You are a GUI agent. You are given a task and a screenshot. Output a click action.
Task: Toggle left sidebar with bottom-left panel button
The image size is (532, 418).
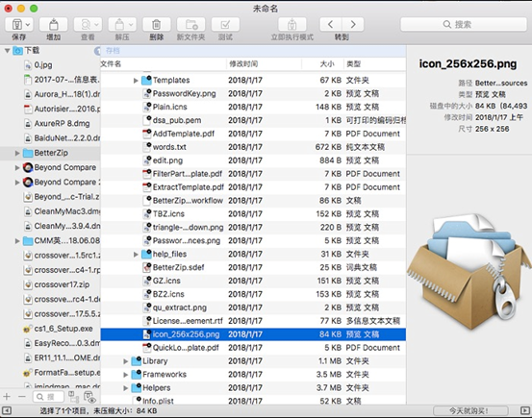(7, 411)
